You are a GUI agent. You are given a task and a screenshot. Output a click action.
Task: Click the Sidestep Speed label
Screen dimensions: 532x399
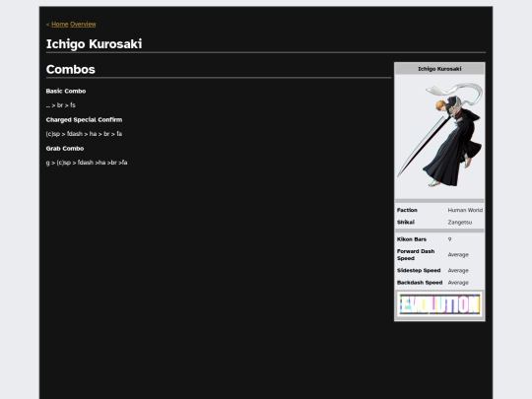point(419,270)
